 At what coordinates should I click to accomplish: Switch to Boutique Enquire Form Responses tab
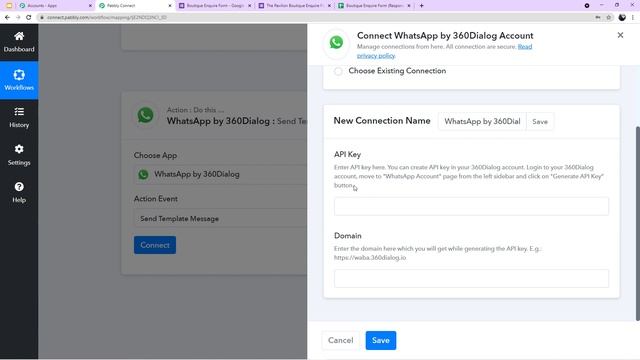tap(374, 6)
